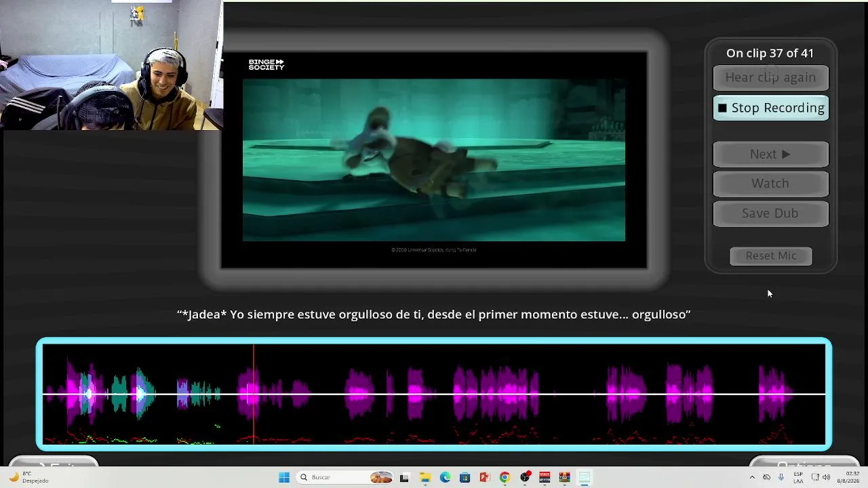Click the OneDrive cloud tray icon
Image resolution: width=868 pixels, height=488 pixels.
click(767, 477)
